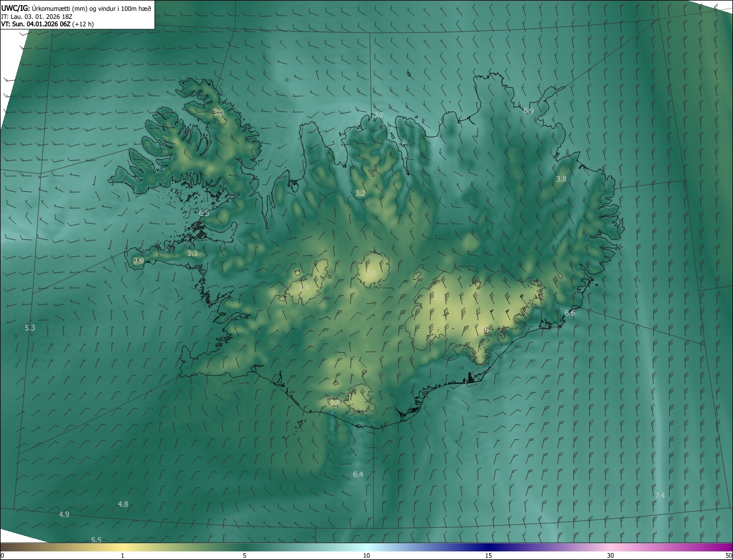Select the "5" tick label on the legend
This screenshot has height=560, width=733.
coord(245,555)
